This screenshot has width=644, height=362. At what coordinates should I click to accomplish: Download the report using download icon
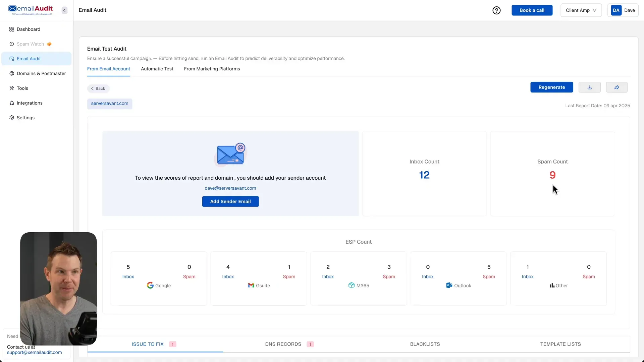[x=590, y=87]
